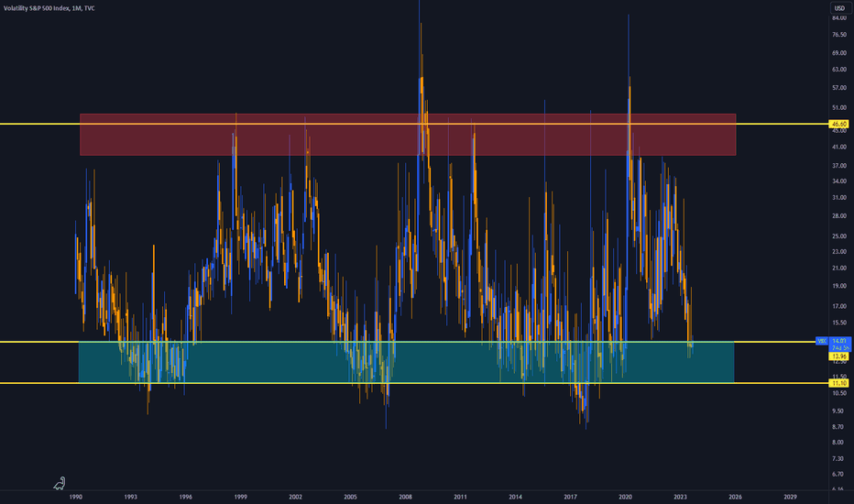
Task: Click the 2005 label on time axis
Action: point(350,497)
